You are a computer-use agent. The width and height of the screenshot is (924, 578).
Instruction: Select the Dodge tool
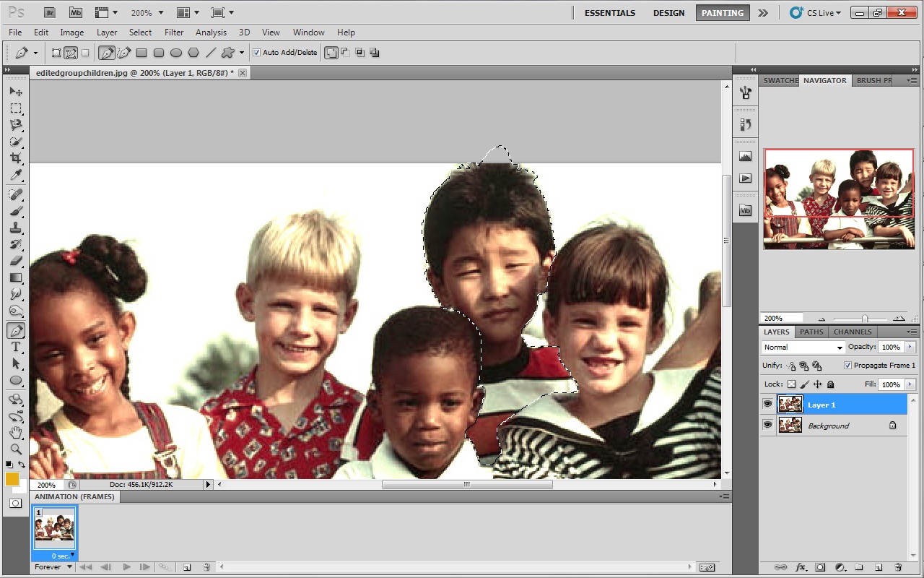pyautogui.click(x=16, y=311)
